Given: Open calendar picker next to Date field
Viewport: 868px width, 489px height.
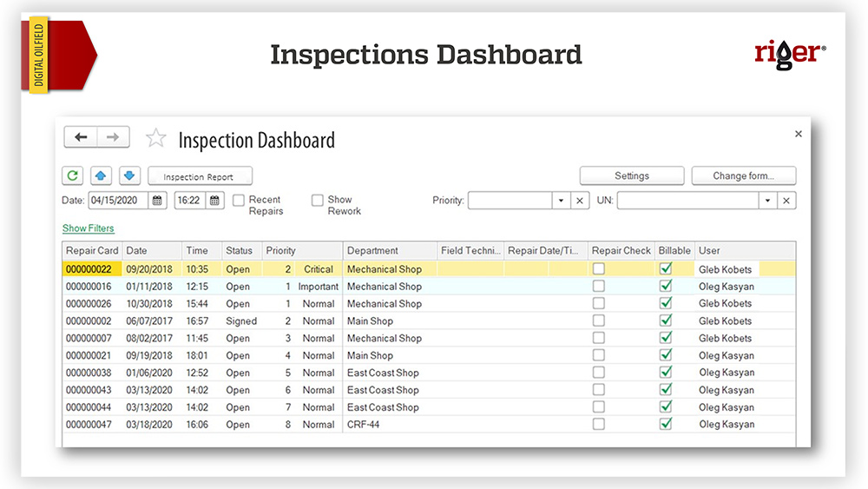Looking at the screenshot, I should click(x=157, y=201).
